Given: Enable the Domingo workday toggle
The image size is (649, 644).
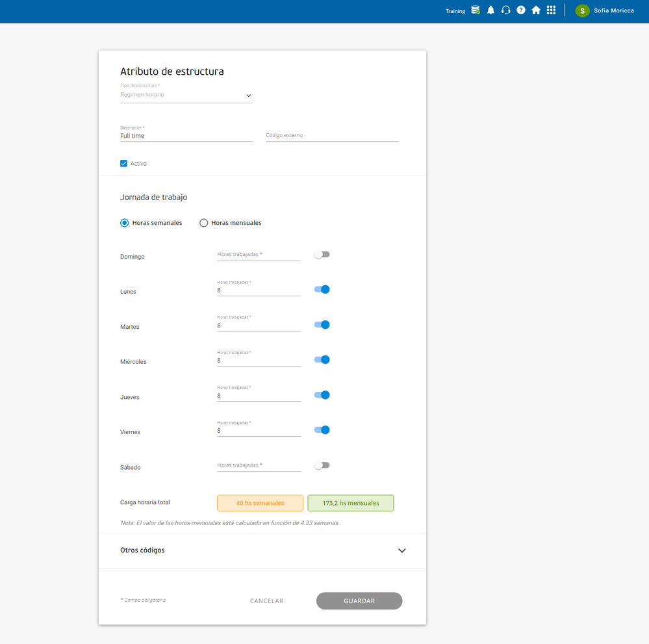Looking at the screenshot, I should point(322,255).
